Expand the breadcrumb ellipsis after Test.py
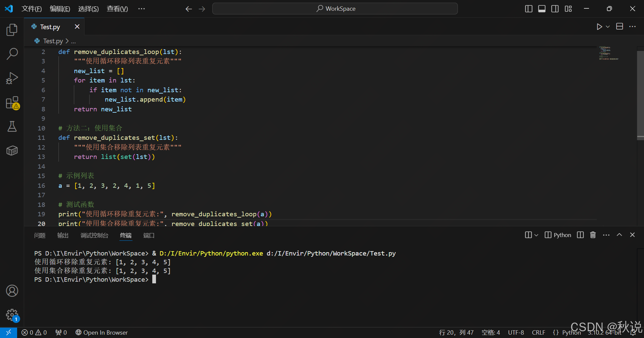The width and height of the screenshot is (644, 338). pos(73,41)
